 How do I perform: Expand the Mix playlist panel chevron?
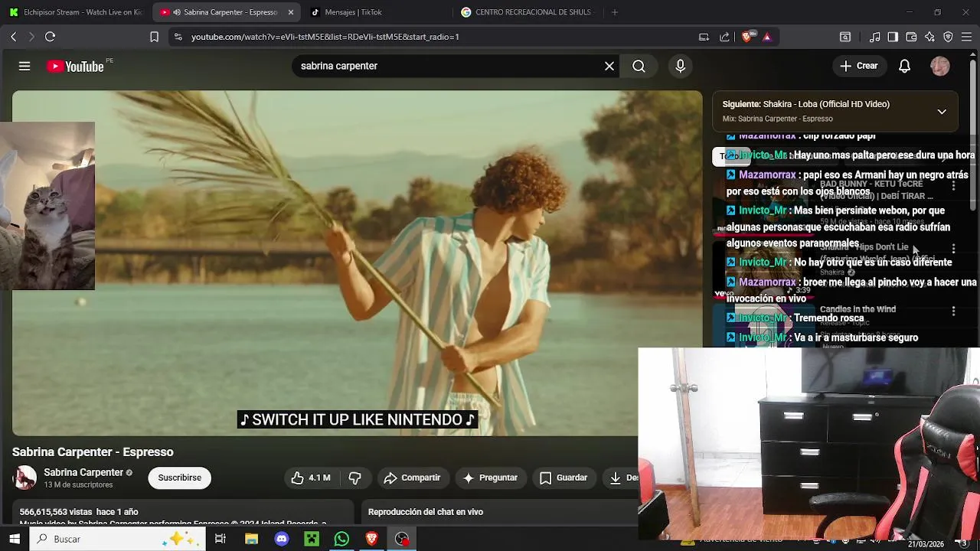(942, 112)
